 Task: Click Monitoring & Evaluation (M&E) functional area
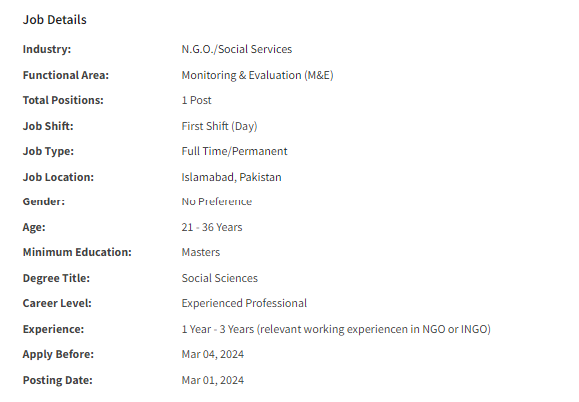(257, 75)
